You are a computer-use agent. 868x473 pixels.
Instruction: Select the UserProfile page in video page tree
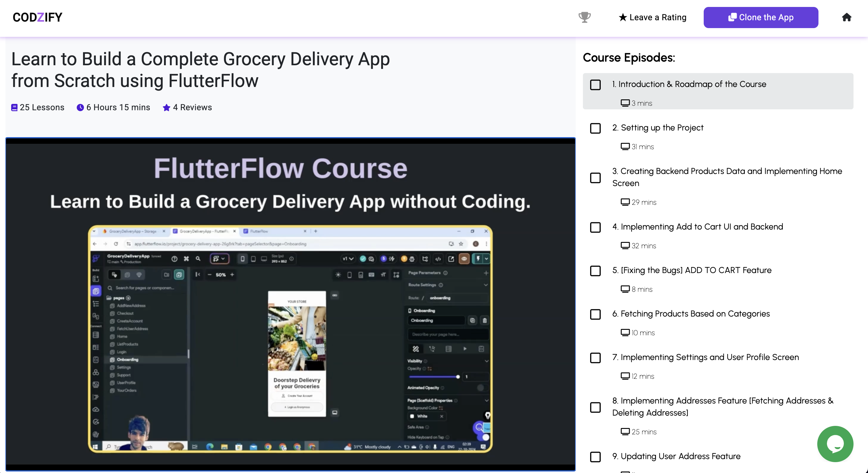[x=126, y=383]
